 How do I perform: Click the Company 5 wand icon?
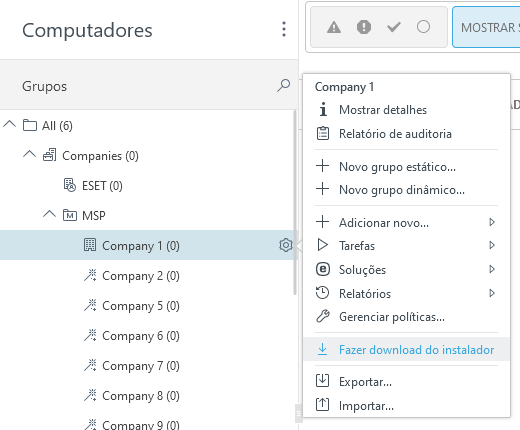pyautogui.click(x=90, y=305)
